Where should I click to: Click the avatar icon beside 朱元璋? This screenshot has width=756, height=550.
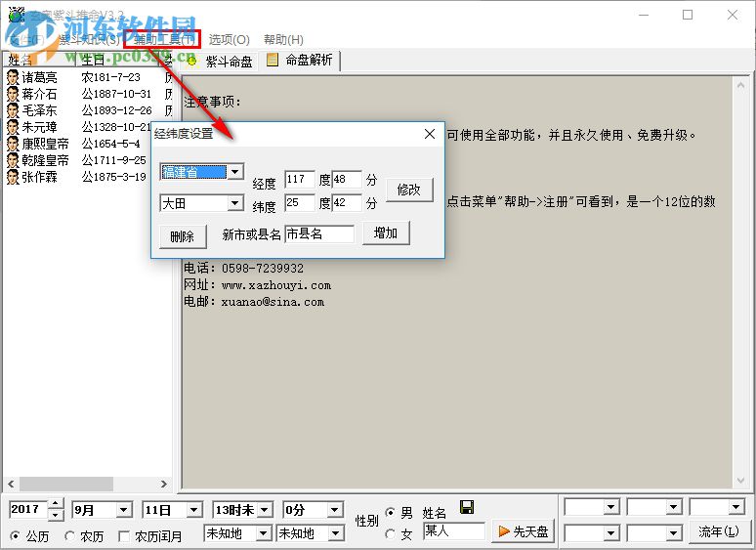click(13, 127)
